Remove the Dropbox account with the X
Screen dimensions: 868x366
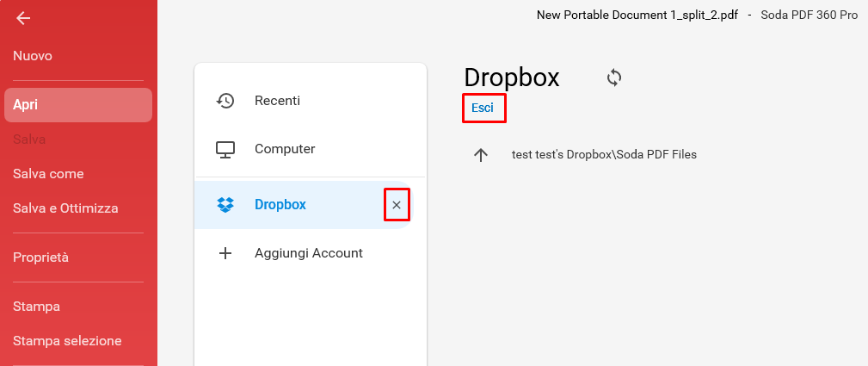[x=397, y=205]
